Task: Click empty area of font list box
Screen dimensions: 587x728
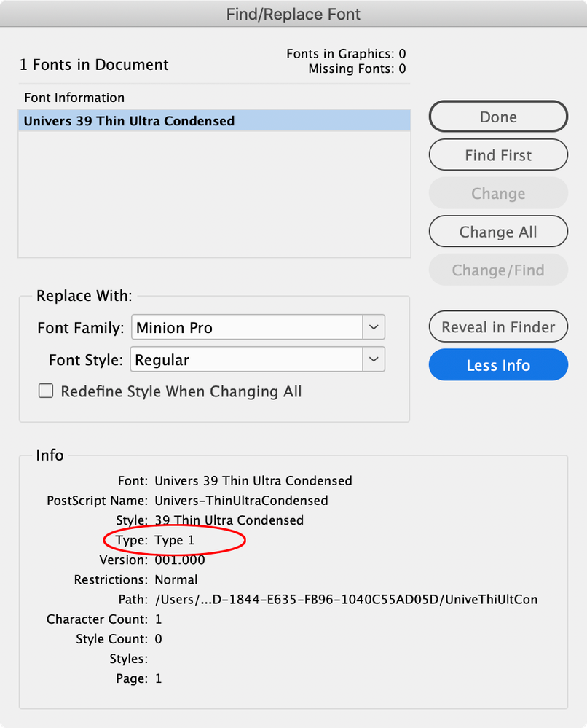Action: click(x=214, y=194)
